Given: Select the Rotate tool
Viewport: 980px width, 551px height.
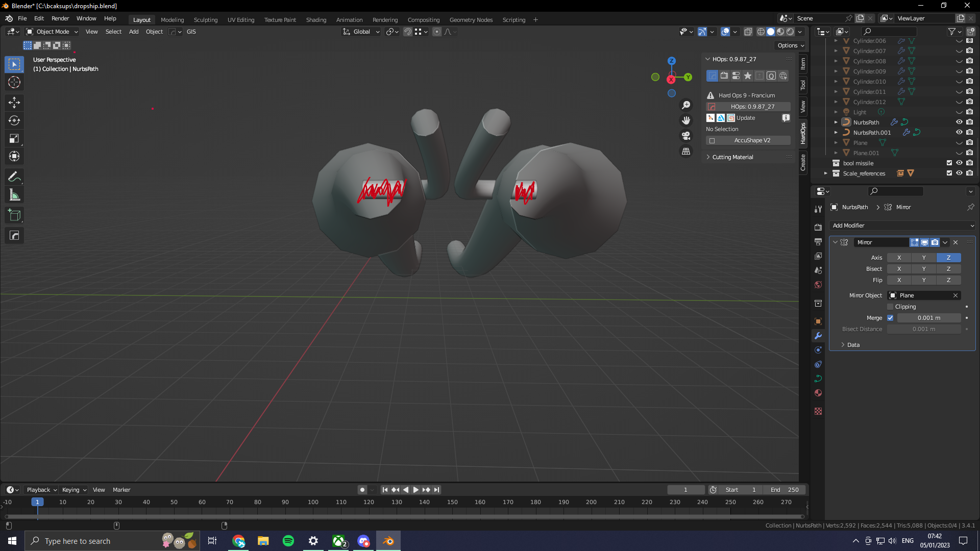Looking at the screenshot, I should click(14, 120).
